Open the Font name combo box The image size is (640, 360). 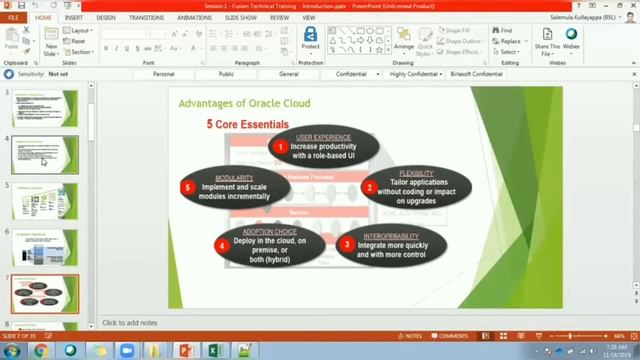(124, 34)
